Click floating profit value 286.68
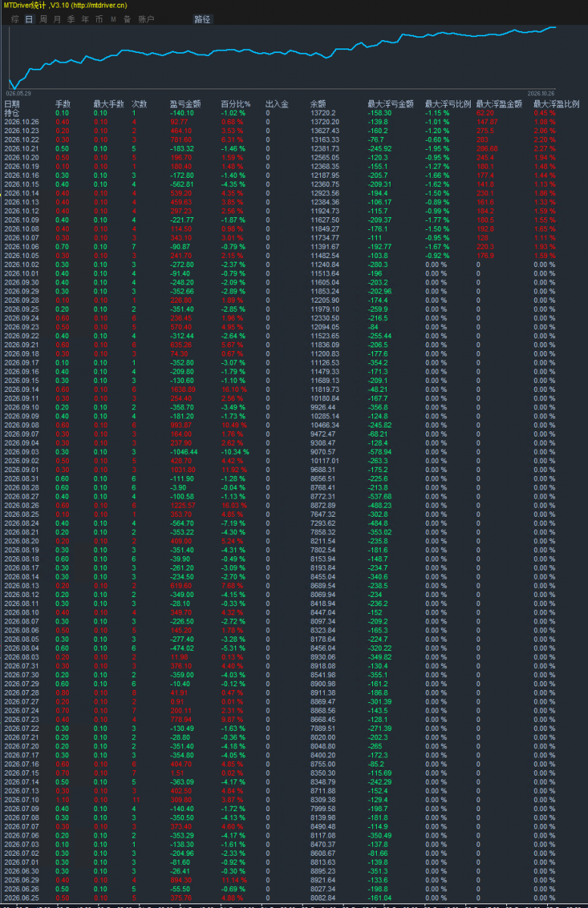This screenshot has width=588, height=908. pyautogui.click(x=488, y=148)
